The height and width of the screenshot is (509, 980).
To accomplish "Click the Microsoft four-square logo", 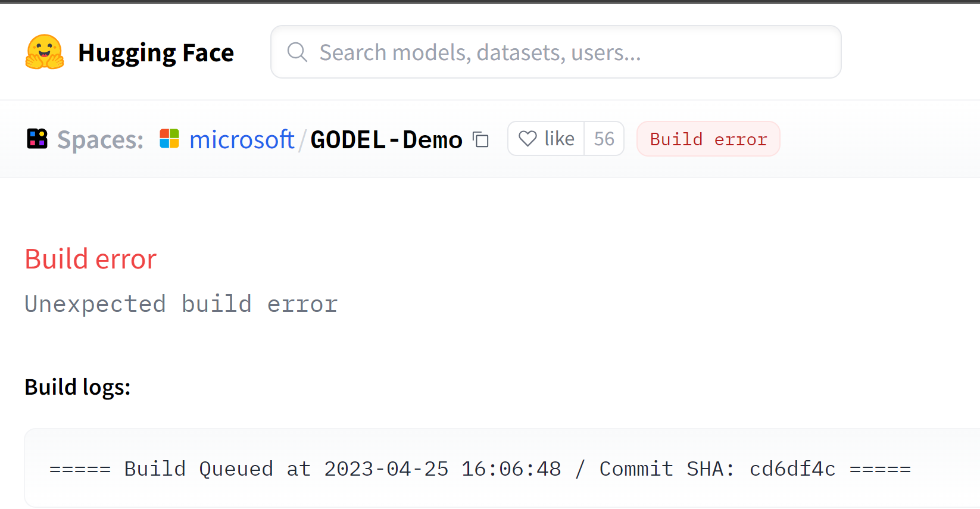I will tap(170, 138).
